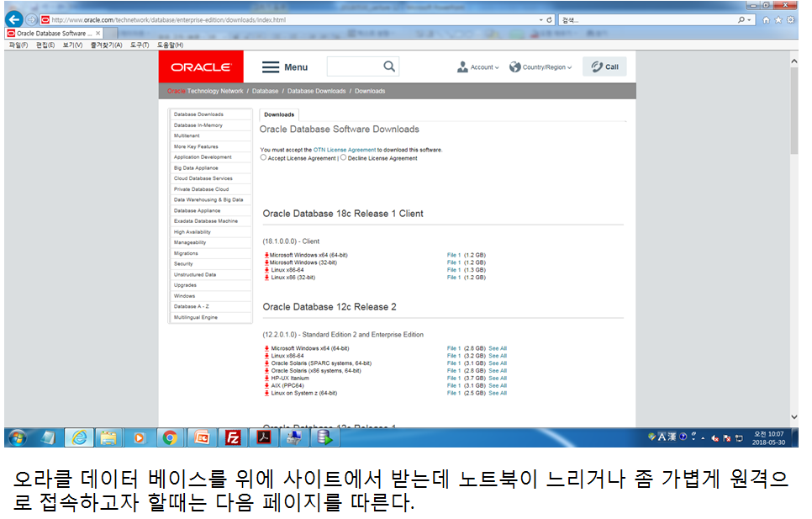This screenshot has height=519, width=812.
Task: Open Chrome taskbar icon
Action: [170, 438]
